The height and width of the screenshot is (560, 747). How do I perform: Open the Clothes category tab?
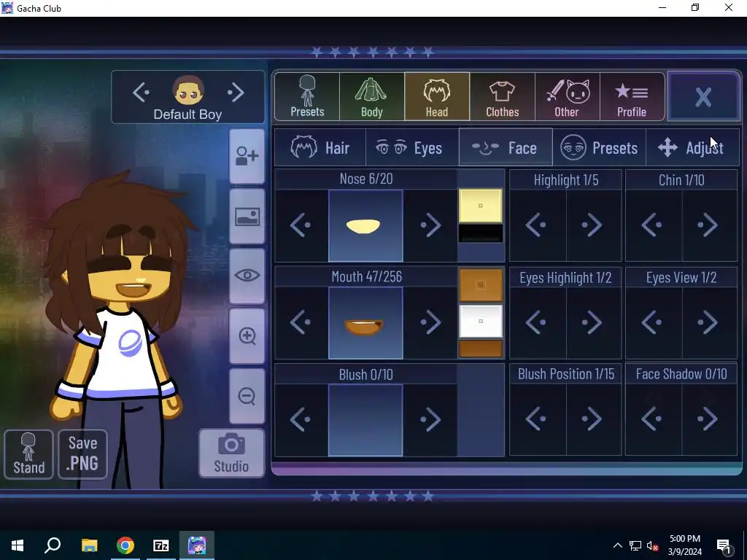click(502, 97)
